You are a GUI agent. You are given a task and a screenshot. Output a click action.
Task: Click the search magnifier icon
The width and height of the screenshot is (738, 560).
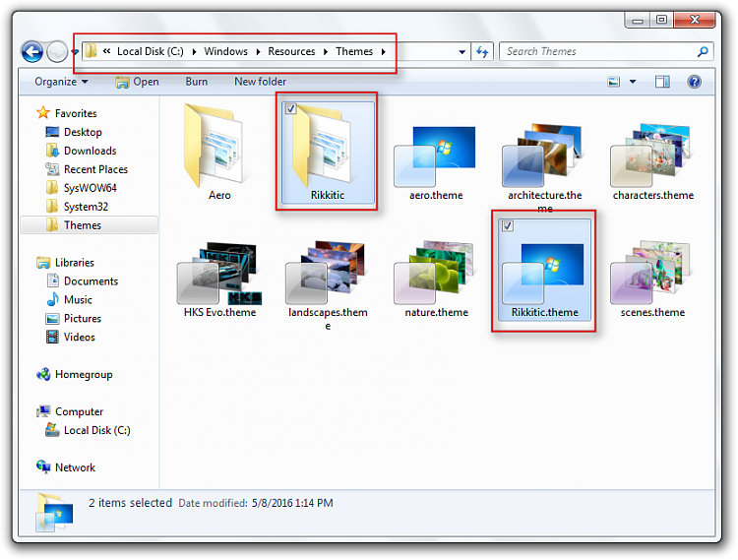tap(703, 51)
